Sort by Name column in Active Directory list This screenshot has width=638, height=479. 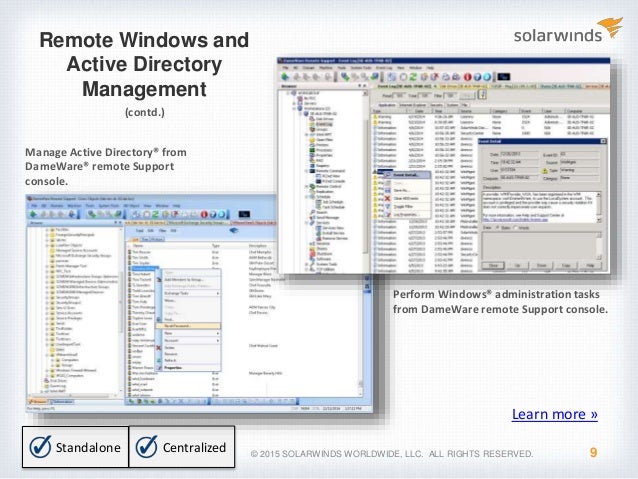tap(138, 246)
